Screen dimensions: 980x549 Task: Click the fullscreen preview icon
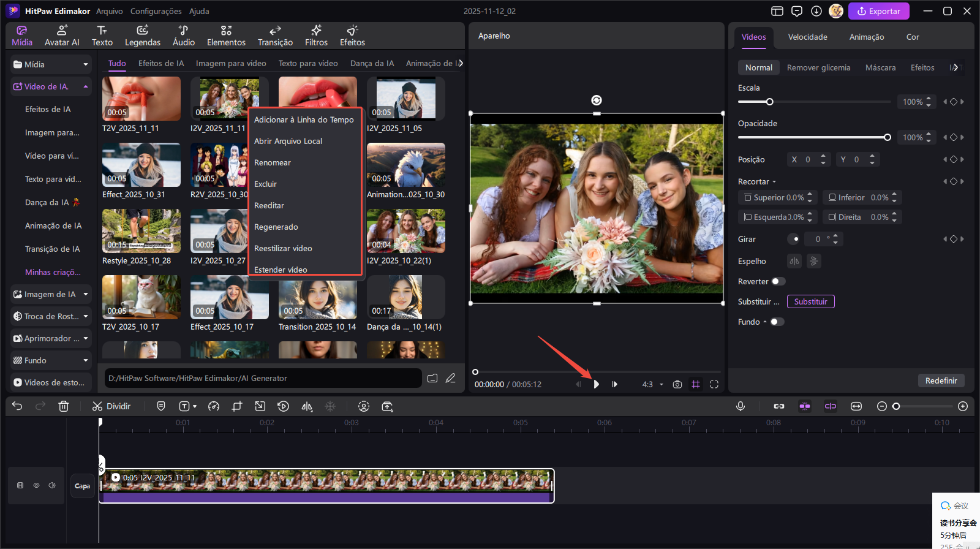coord(714,384)
